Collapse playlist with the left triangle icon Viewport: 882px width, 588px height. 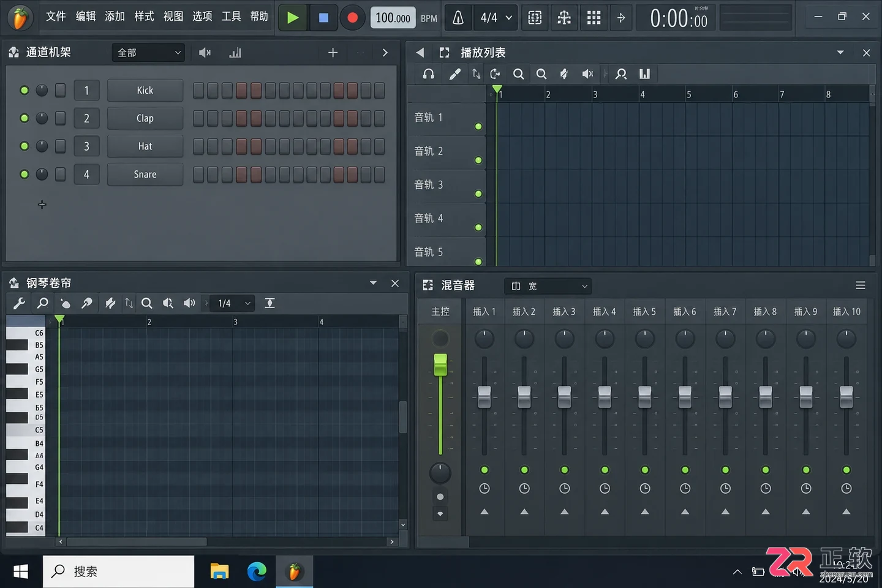coord(420,53)
